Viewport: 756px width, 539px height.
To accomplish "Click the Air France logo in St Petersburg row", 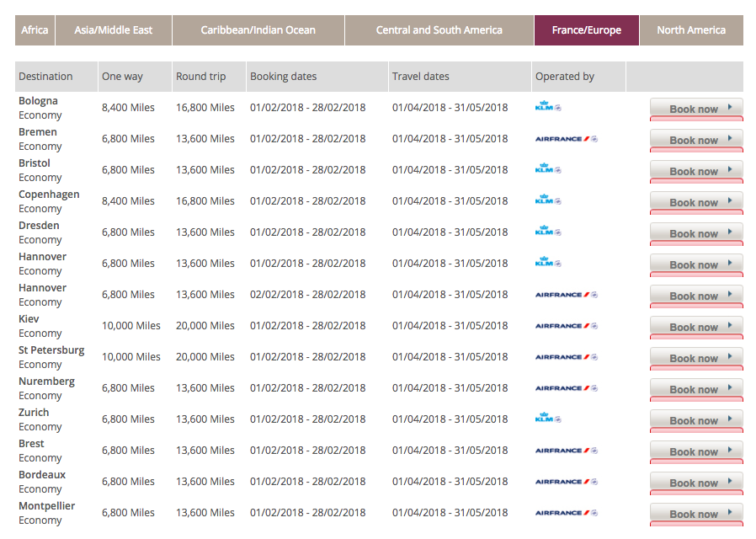I will [567, 357].
